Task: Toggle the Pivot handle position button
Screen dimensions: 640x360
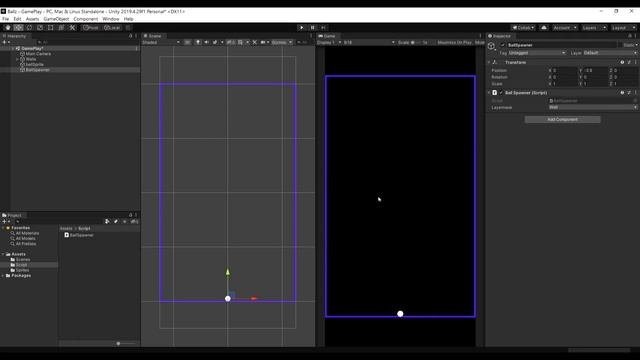Action: click(91, 28)
